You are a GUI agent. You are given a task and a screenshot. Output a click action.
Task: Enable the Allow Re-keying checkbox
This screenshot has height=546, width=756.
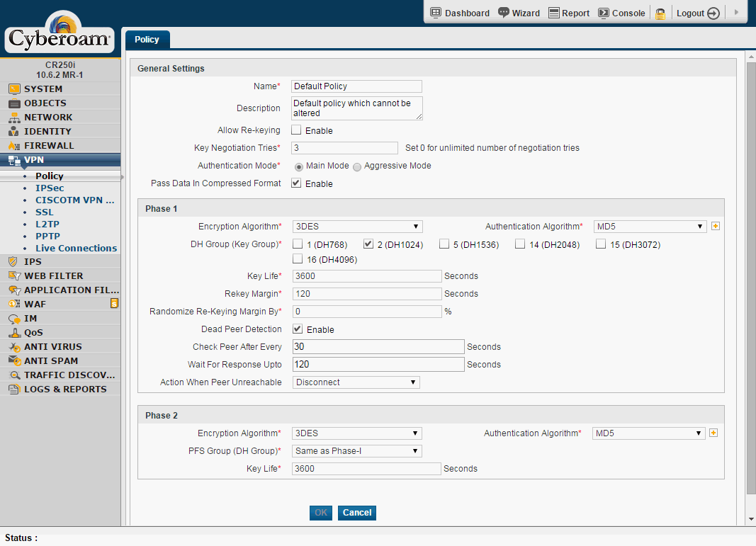296,130
